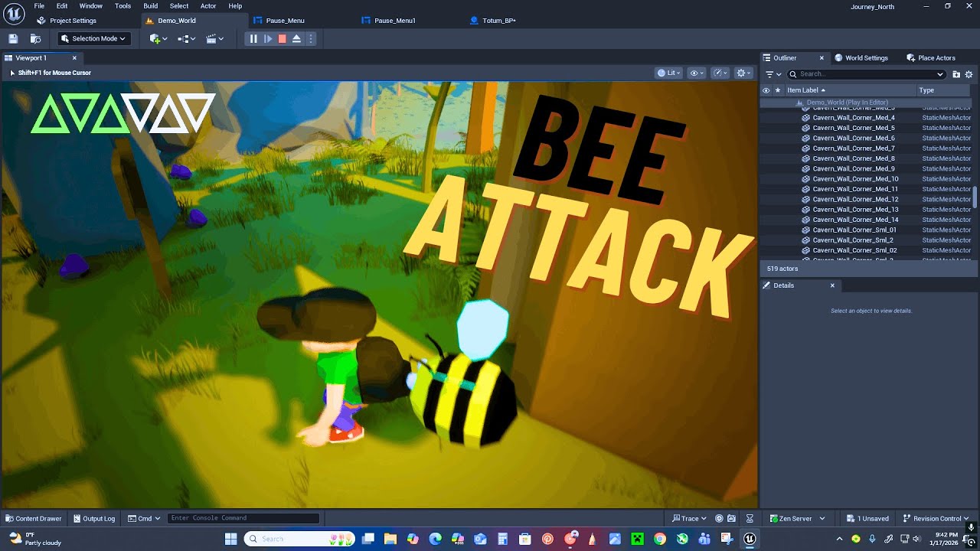980x551 pixels.
Task: Open the Help menu
Action: coord(235,5)
